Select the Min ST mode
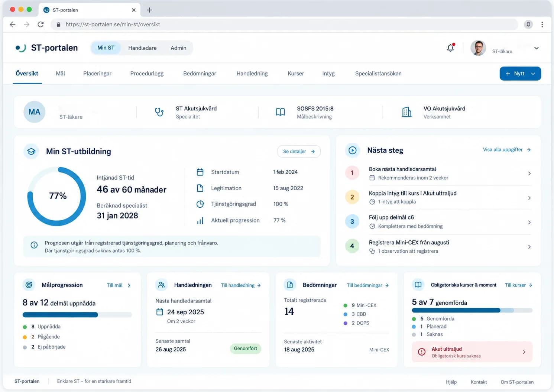554x392 pixels. 106,48
